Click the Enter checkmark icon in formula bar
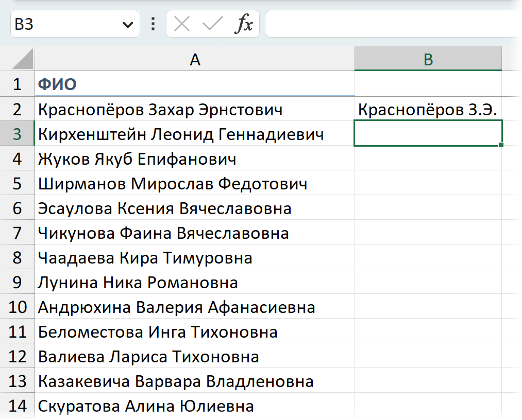The width and height of the screenshot is (522, 420). [x=212, y=24]
